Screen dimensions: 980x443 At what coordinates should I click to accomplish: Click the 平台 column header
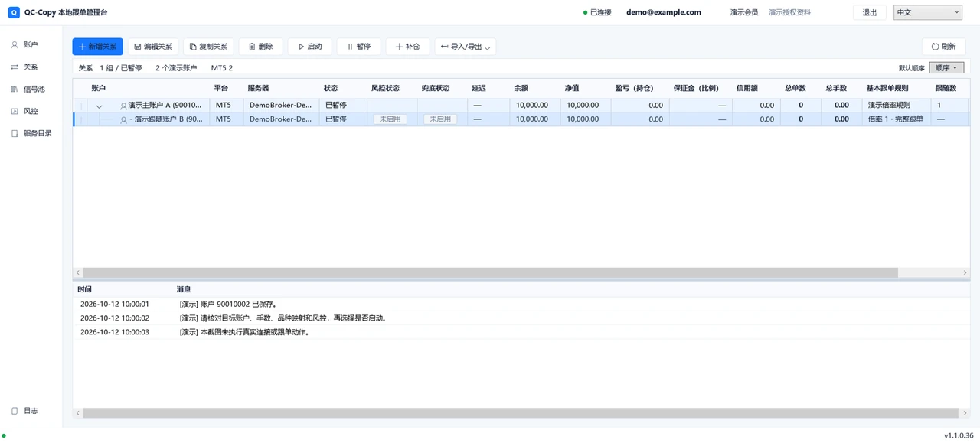[x=221, y=88]
